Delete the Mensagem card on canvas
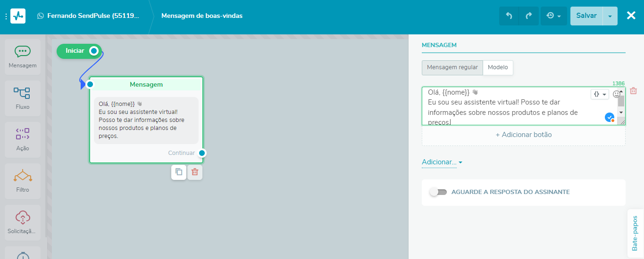Viewport: 644px width, 259px height. (x=194, y=172)
